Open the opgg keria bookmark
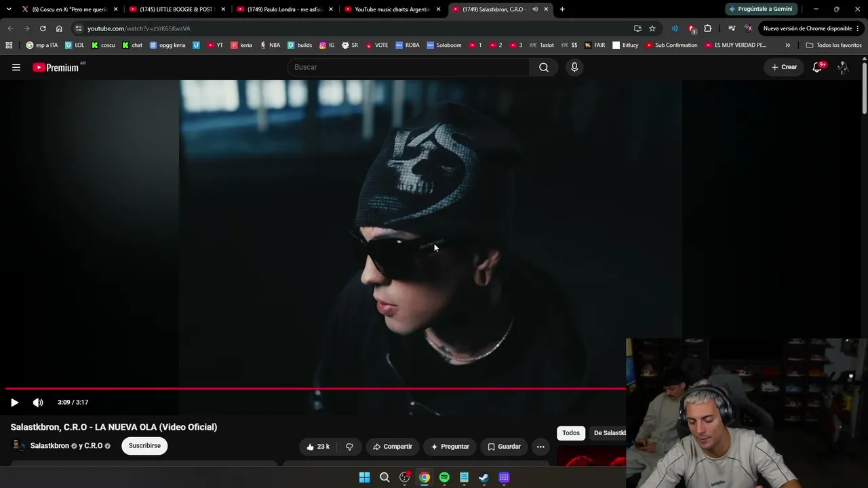The height and width of the screenshot is (488, 868). coord(167,45)
